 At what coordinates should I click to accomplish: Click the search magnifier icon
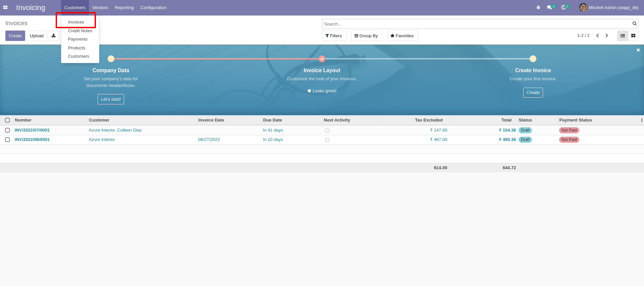pos(634,23)
